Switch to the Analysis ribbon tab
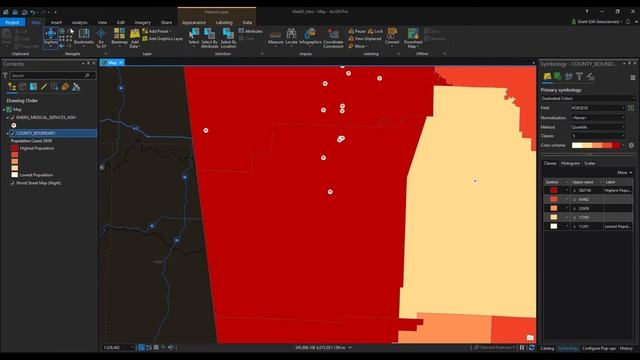 click(80, 22)
